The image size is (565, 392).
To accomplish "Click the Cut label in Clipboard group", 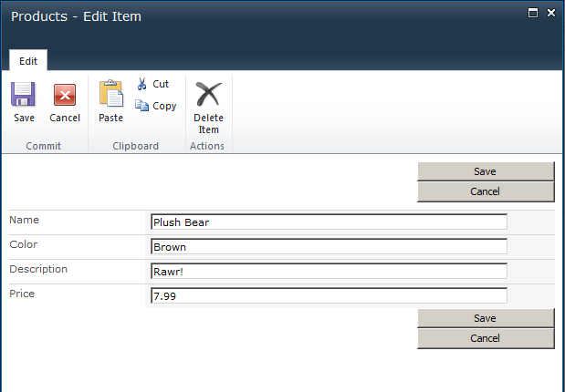I will click(x=161, y=84).
